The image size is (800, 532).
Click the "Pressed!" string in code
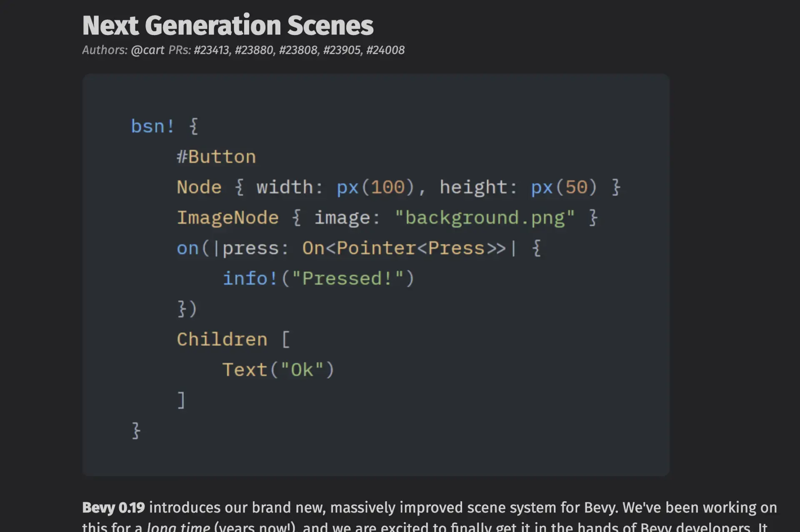tap(347, 278)
